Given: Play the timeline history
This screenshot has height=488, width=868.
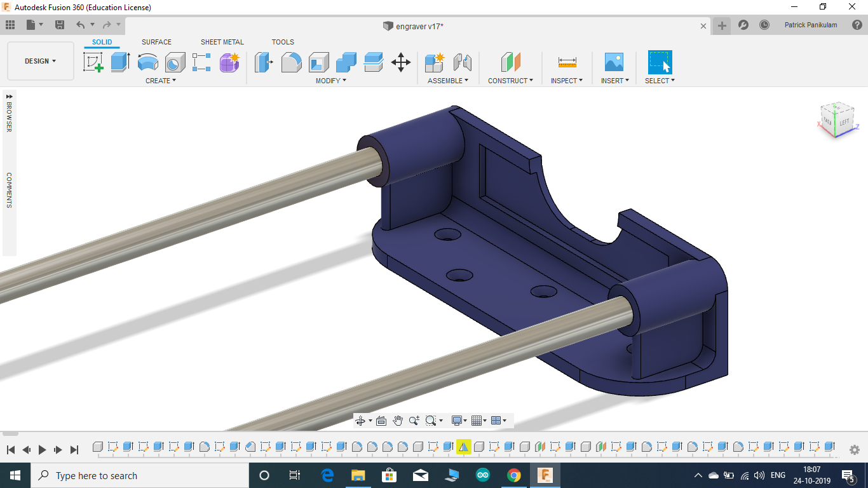Looking at the screenshot, I should pos(42,449).
